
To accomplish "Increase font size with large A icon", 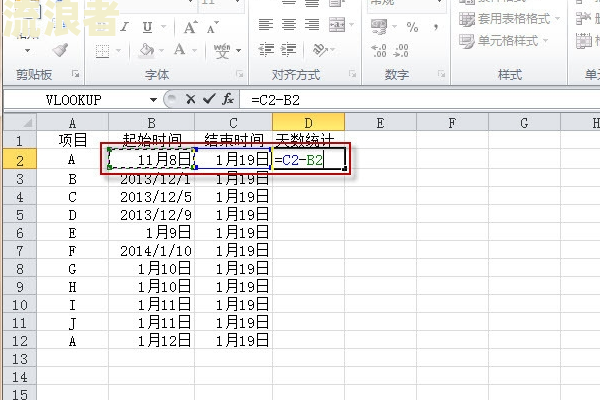I will click(190, 27).
